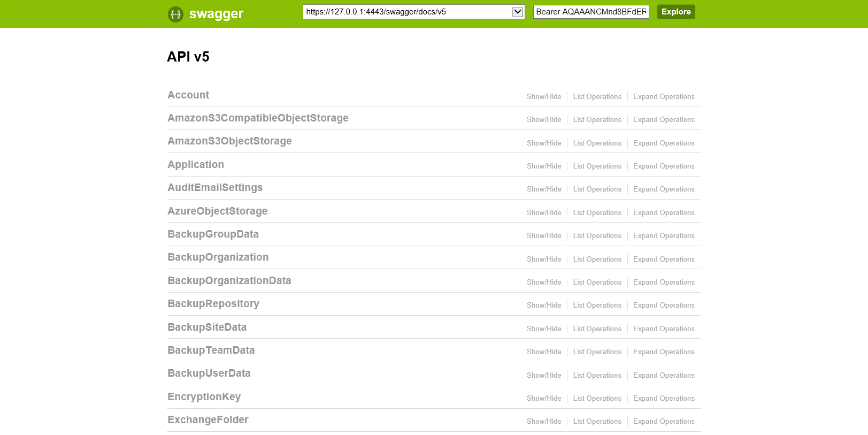This screenshot has width=868, height=435.
Task: Toggle Show/Hide for AmazonS3ObjectStorage
Action: tap(544, 143)
